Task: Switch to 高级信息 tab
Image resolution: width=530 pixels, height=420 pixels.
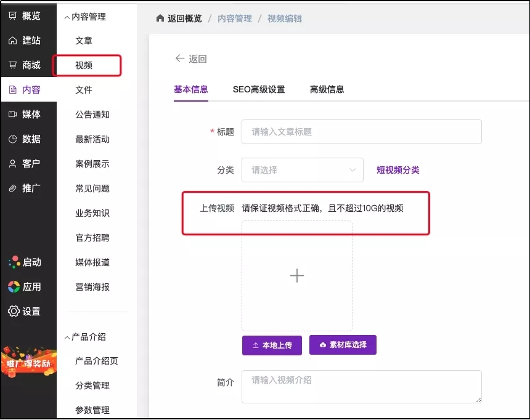Action: 327,89
